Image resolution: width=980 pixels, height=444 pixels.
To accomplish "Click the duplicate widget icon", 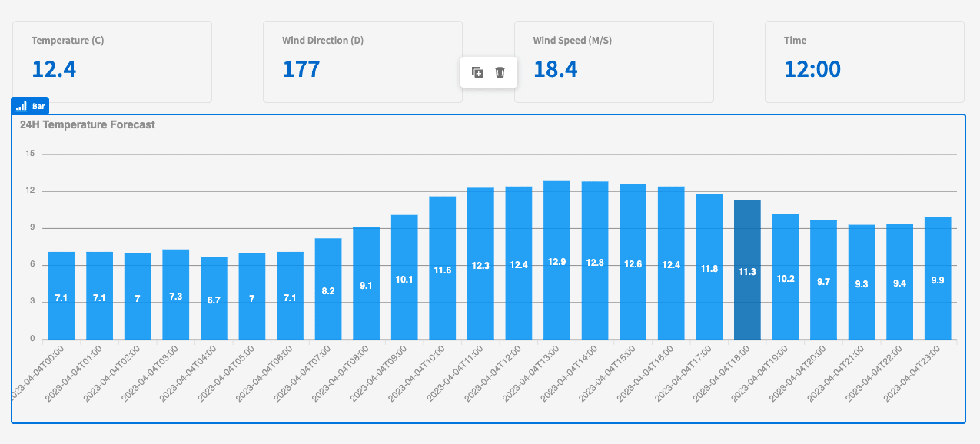I will [477, 72].
